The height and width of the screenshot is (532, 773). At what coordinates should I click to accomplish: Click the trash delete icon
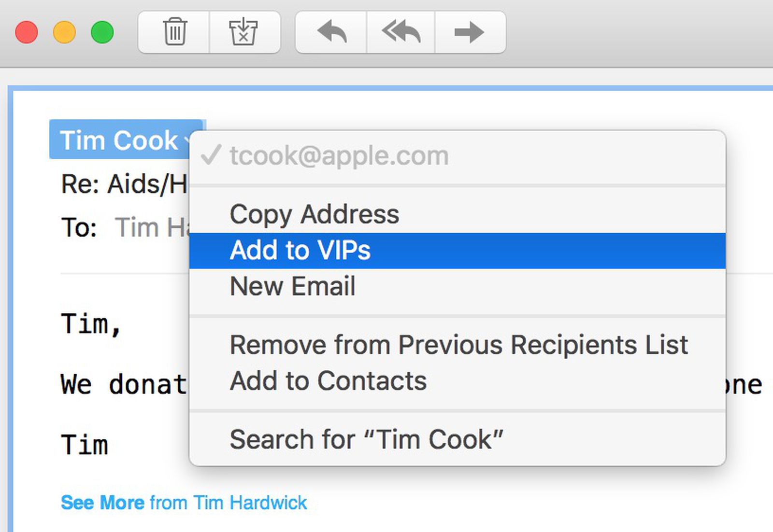pyautogui.click(x=174, y=32)
